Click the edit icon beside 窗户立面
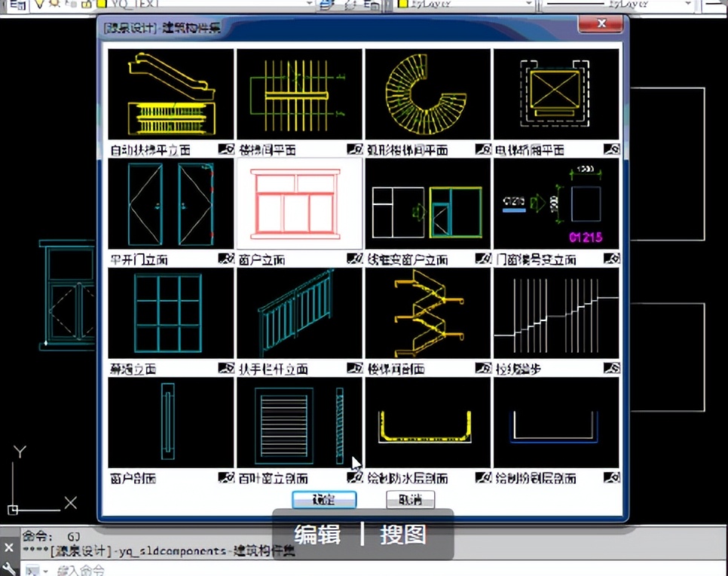Image resolution: width=728 pixels, height=576 pixels. pos(354,258)
